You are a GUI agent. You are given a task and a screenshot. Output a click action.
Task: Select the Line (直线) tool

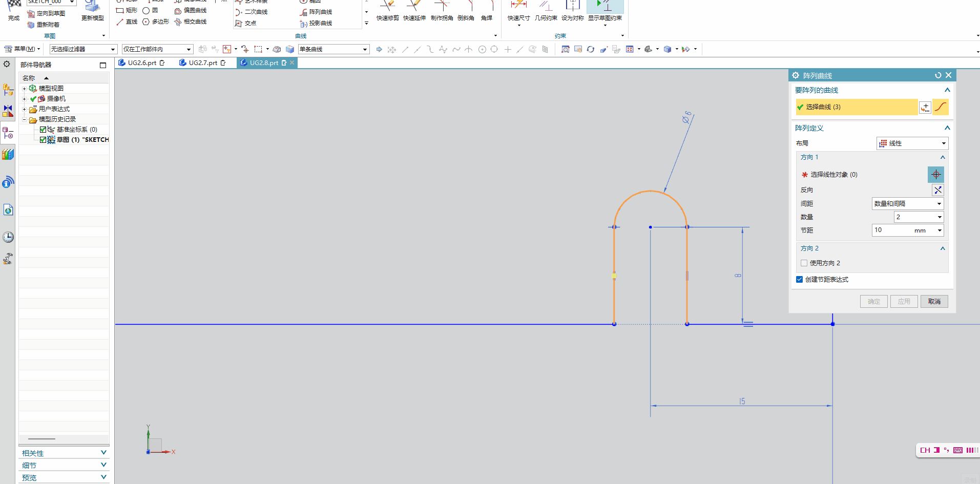(x=127, y=22)
